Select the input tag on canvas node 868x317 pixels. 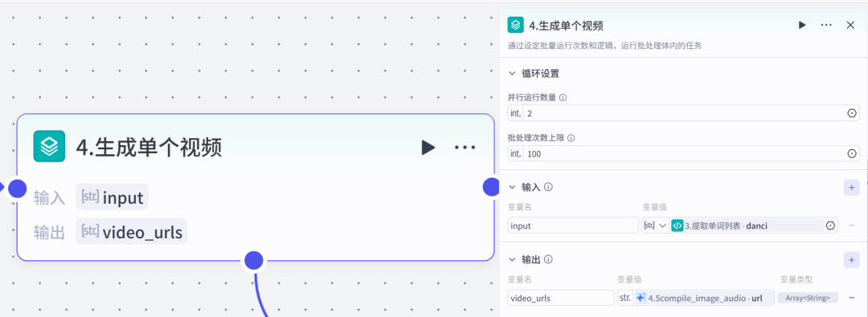(113, 197)
